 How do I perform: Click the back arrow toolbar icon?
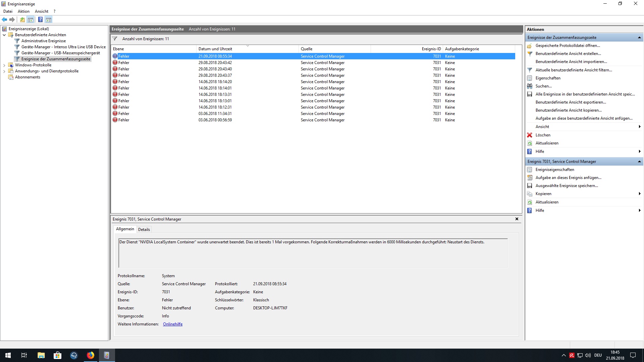coord(4,19)
